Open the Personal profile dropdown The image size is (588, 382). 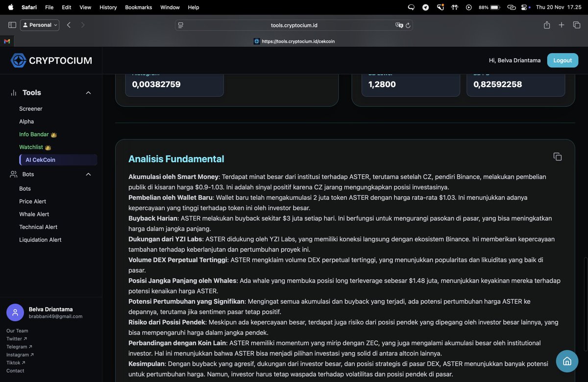(40, 25)
